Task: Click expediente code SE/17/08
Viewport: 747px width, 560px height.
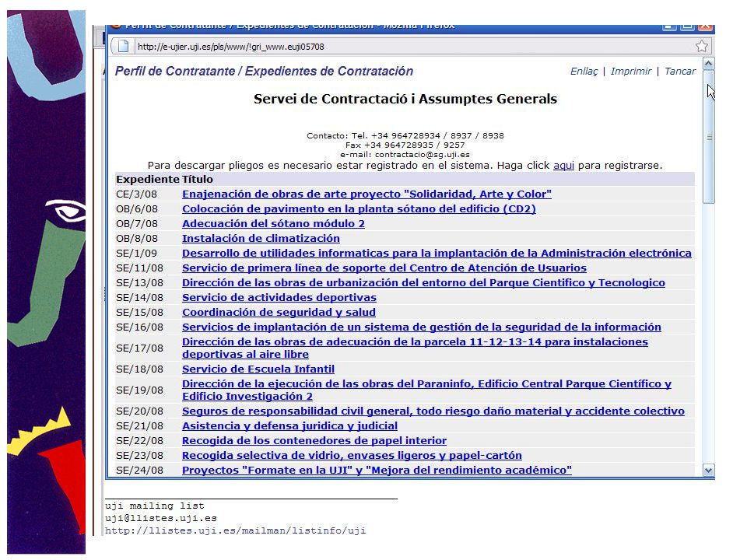Action: 139,348
